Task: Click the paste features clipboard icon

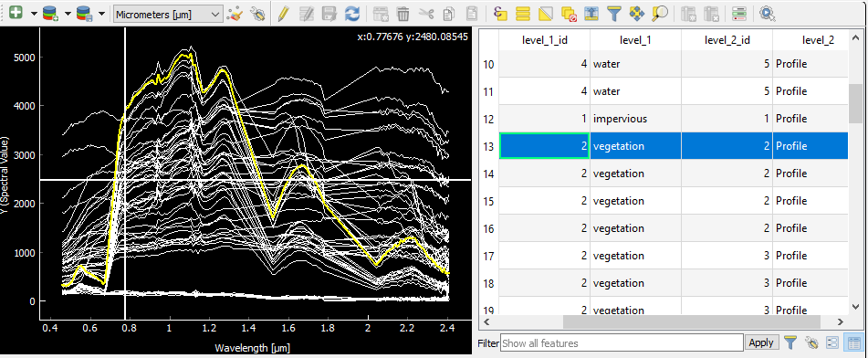Action: point(471,14)
